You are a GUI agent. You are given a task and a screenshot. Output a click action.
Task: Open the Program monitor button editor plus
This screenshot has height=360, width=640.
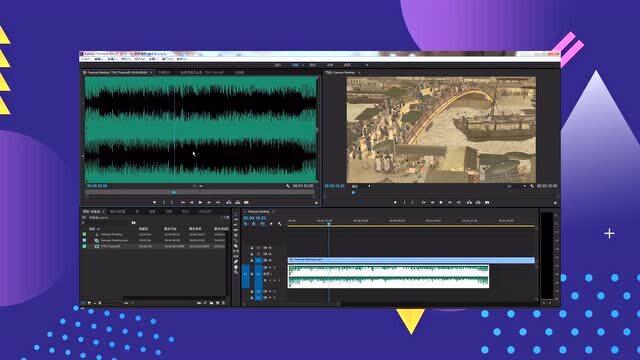[555, 203]
